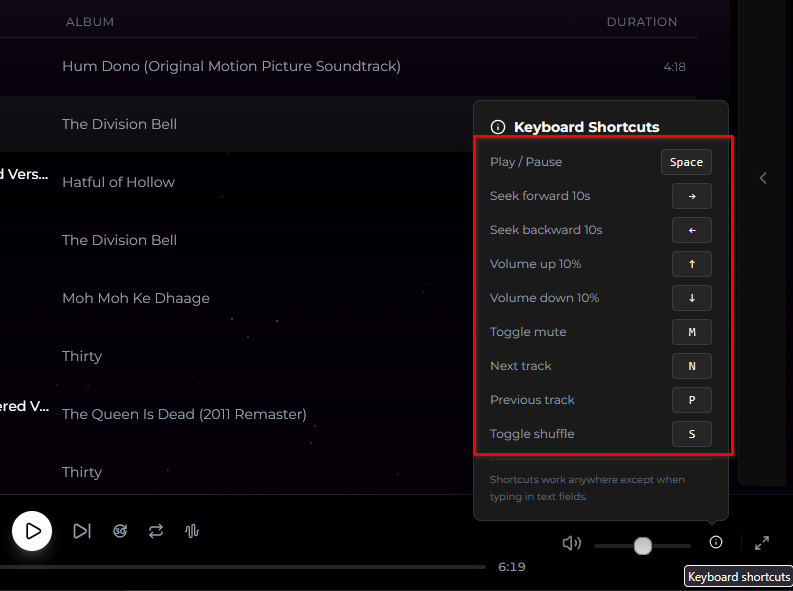Viewport: 793px width, 591px height.
Task: Click the Volume up 10% label
Action: point(535,264)
